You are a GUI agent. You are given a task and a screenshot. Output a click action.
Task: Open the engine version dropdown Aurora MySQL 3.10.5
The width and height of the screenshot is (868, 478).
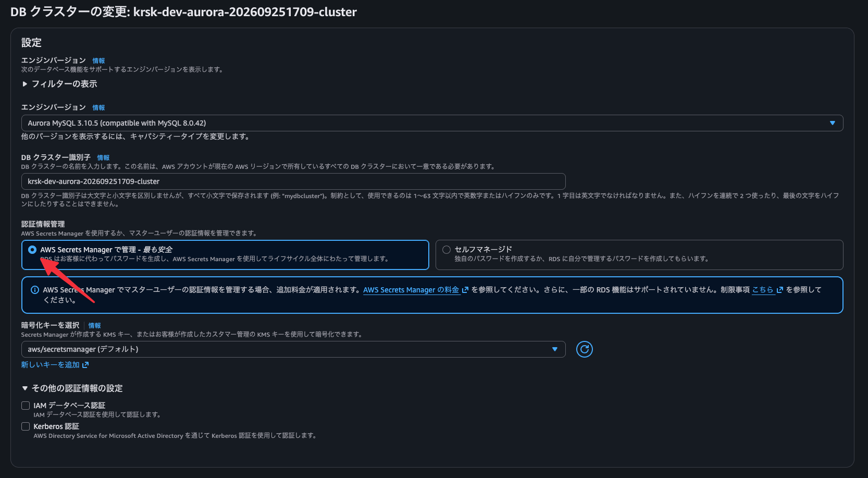[432, 123]
